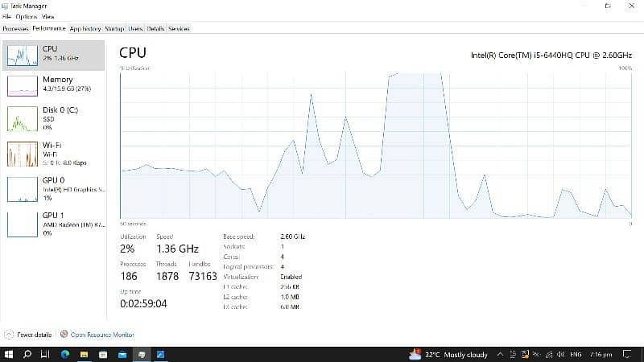Show Wi-Fi network performance
The width and height of the screenshot is (644, 362).
tap(56, 152)
